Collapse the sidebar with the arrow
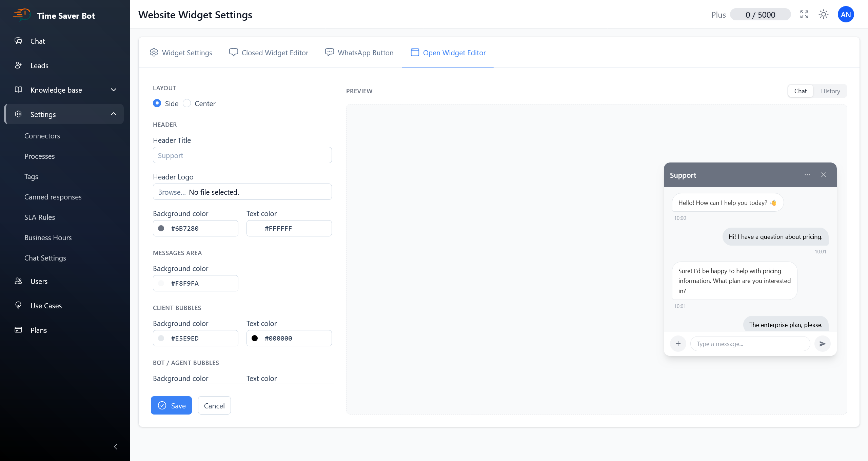Viewport: 868px width, 461px height. 115,447
